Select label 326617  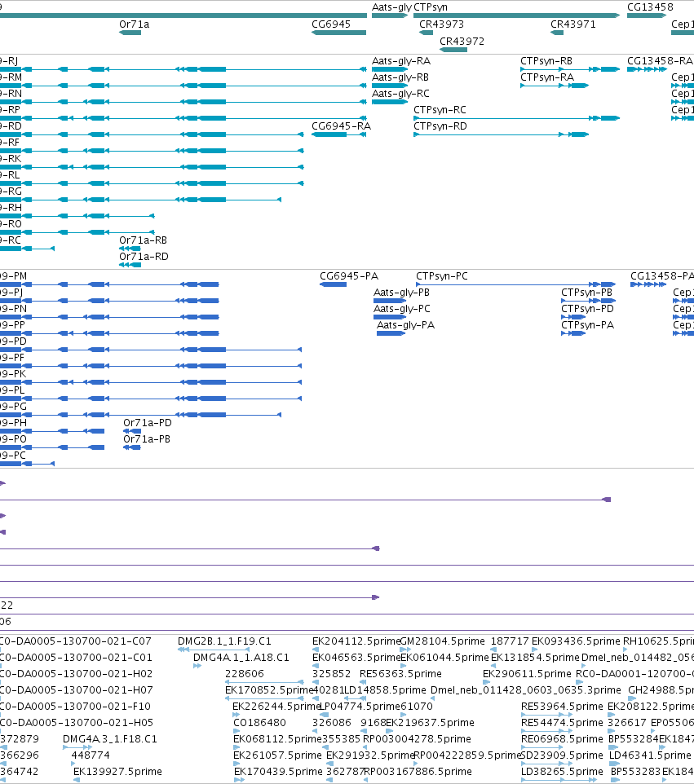pos(627,723)
